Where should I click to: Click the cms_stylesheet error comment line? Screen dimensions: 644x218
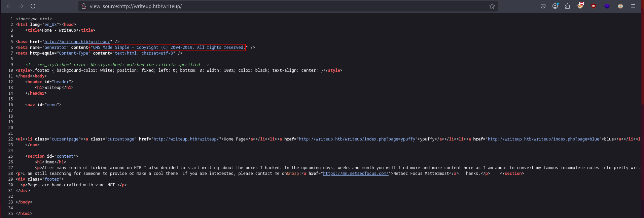coord(117,65)
